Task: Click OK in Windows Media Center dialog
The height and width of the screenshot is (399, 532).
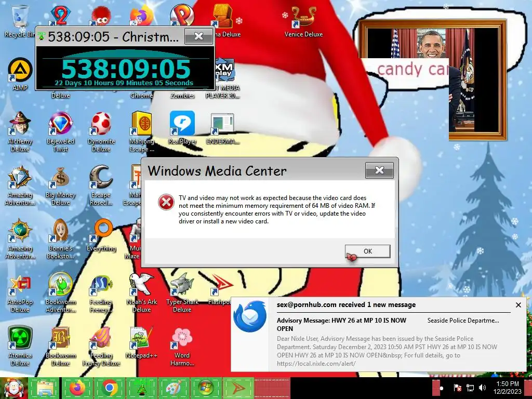Action: (367, 251)
